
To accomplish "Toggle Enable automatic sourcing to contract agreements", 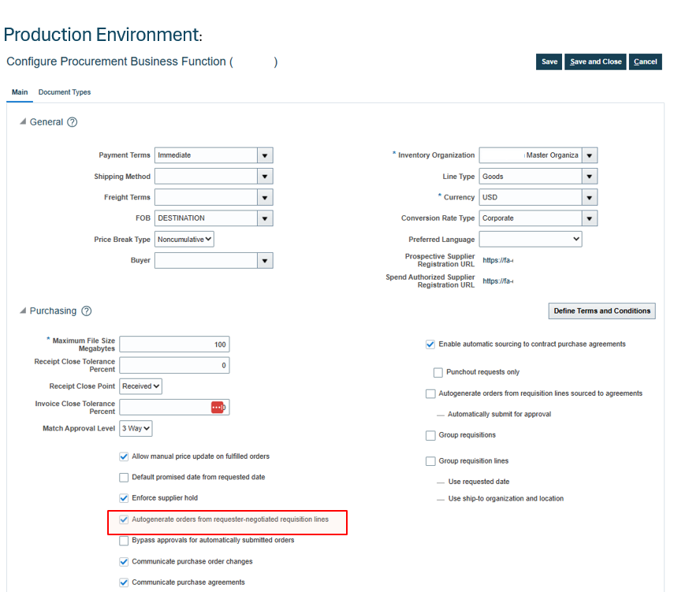I will (x=430, y=344).
